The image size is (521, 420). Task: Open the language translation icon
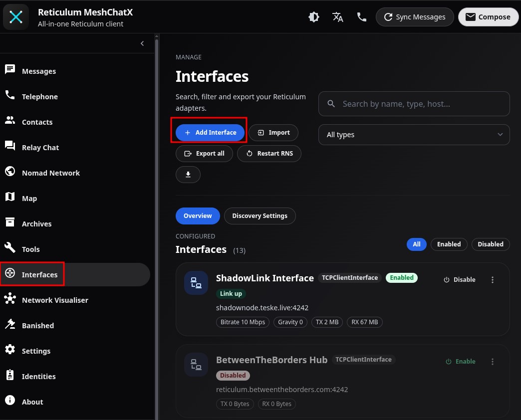(x=337, y=17)
